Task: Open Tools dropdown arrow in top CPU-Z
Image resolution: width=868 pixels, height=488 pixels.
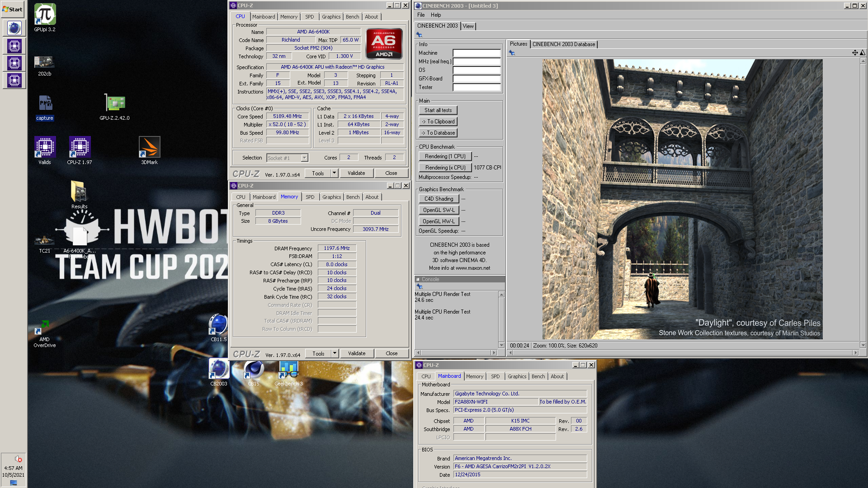Action: (334, 173)
